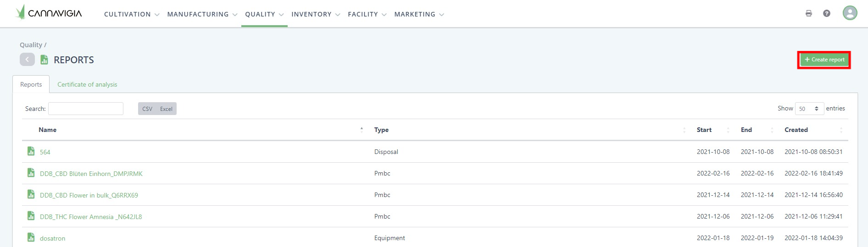Sort reports by Created column header
This screenshot has width=868, height=247.
click(796, 130)
